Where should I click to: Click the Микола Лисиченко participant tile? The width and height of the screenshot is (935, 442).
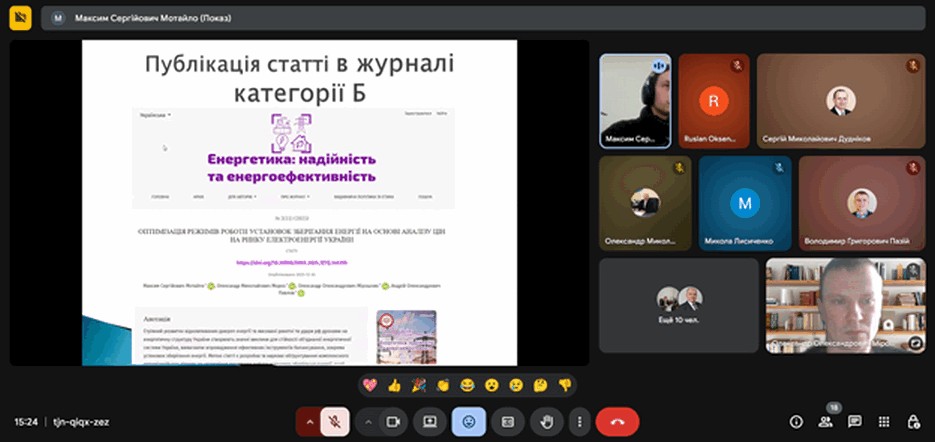coord(743,204)
